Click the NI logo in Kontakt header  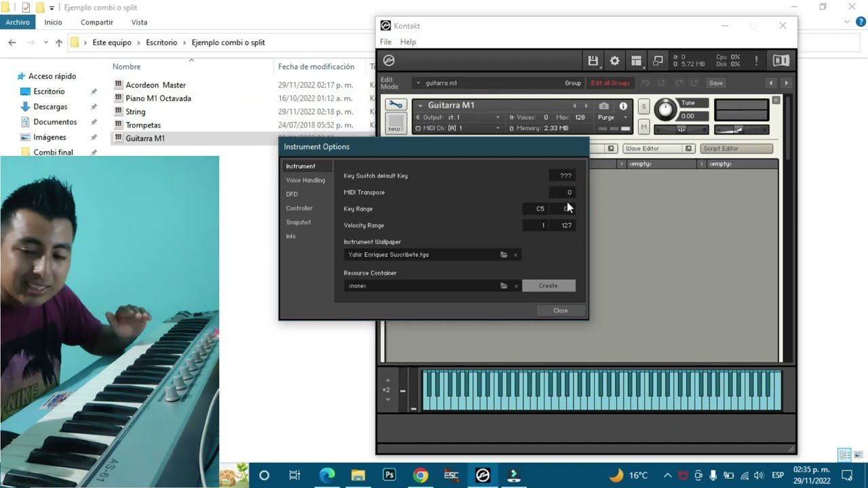tap(781, 61)
